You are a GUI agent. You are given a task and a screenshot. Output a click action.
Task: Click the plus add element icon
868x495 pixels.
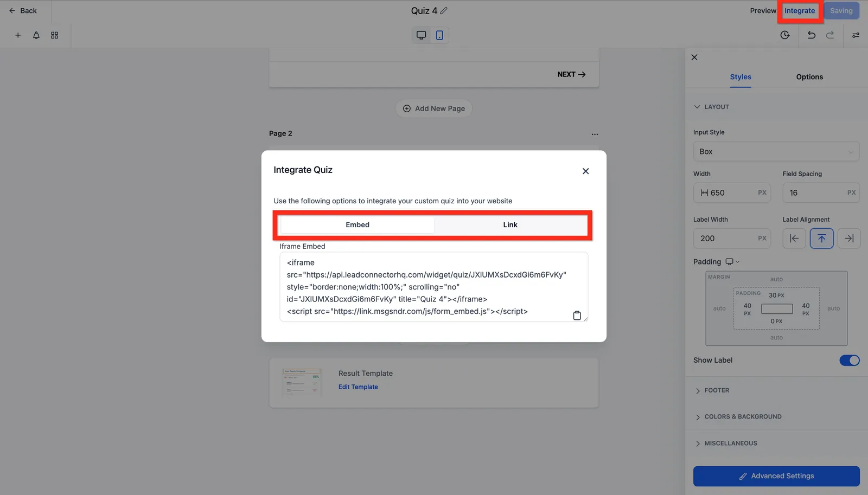[18, 35]
